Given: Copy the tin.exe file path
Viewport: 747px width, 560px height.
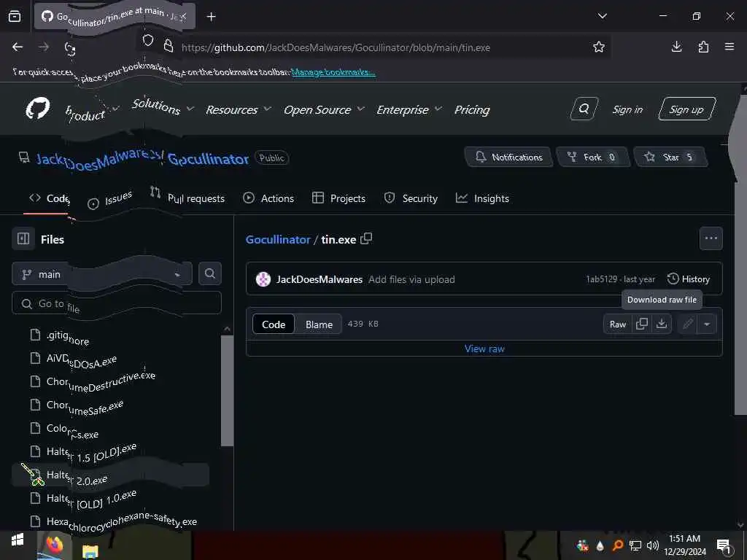Looking at the screenshot, I should point(366,238).
